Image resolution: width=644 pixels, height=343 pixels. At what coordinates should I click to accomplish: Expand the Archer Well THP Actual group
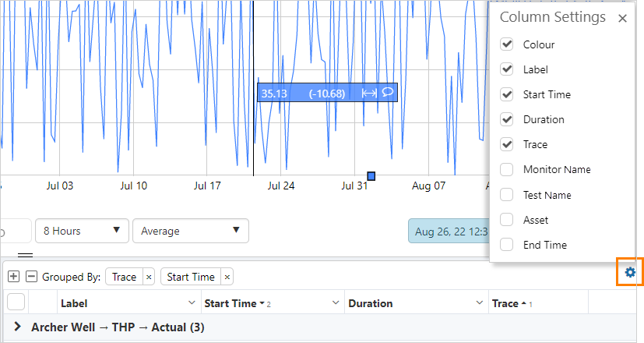[17, 327]
